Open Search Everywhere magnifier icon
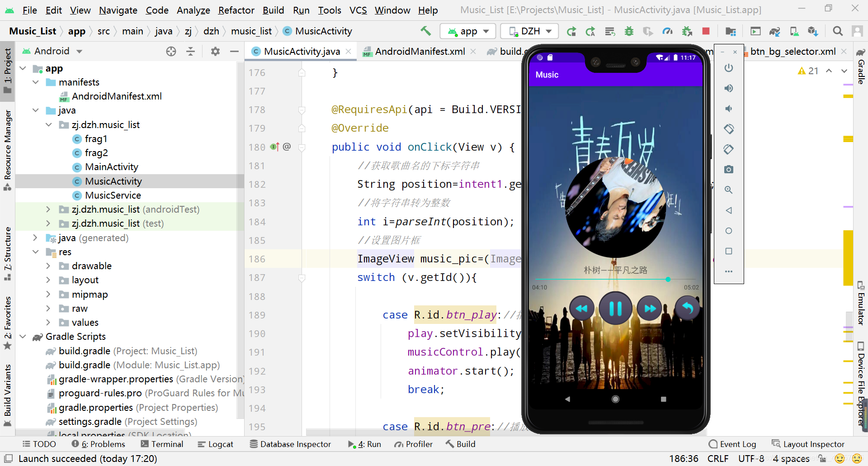This screenshot has width=868, height=466. [x=838, y=31]
